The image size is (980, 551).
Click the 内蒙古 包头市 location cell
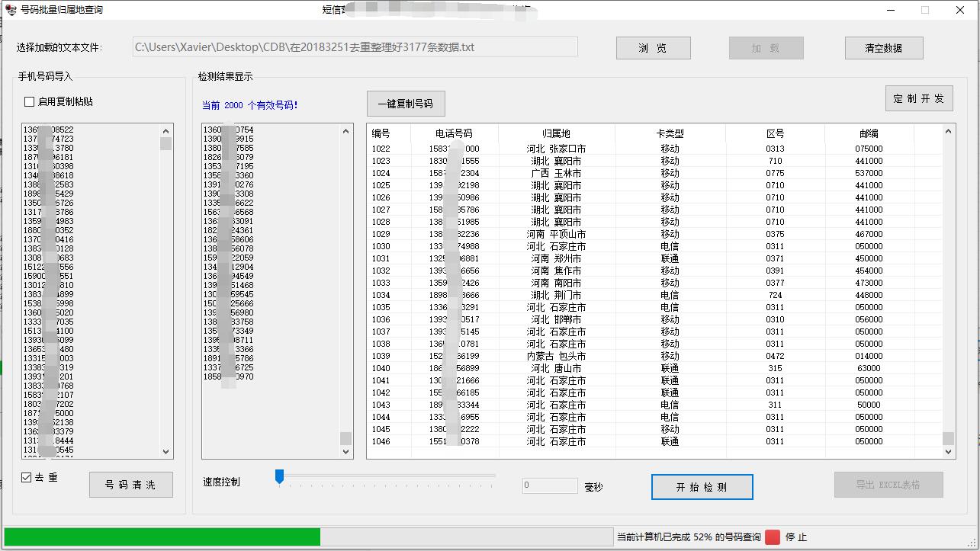coord(557,356)
